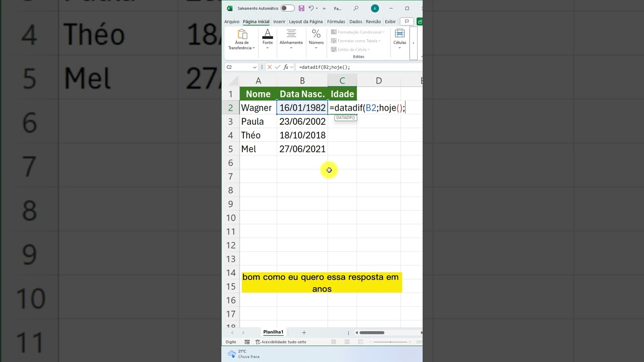Open the Undo history dropdown arrow
The width and height of the screenshot is (644, 362).
click(x=316, y=8)
